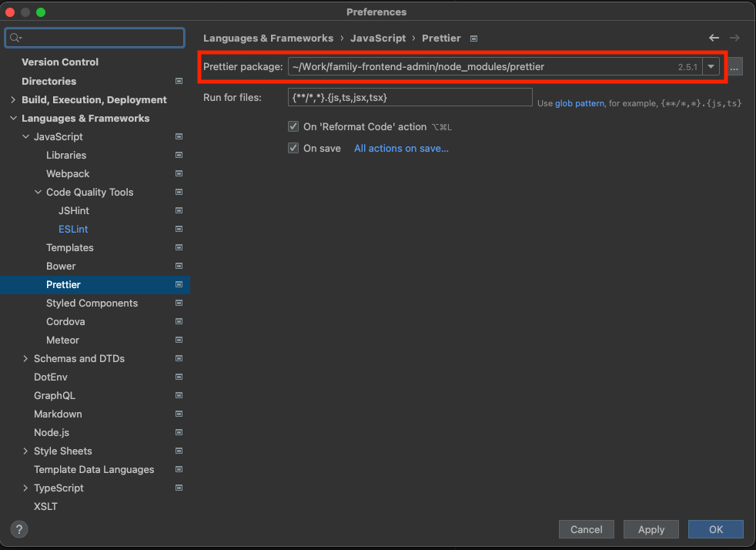
Task: Click the Apply button
Action: click(x=651, y=529)
